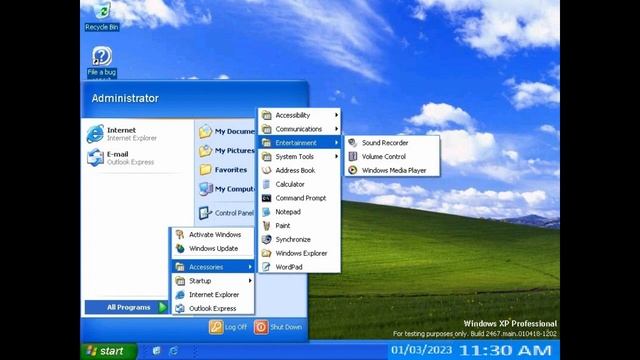
Task: Open pinned E-mail Outlook Express item
Action: [x=120, y=158]
